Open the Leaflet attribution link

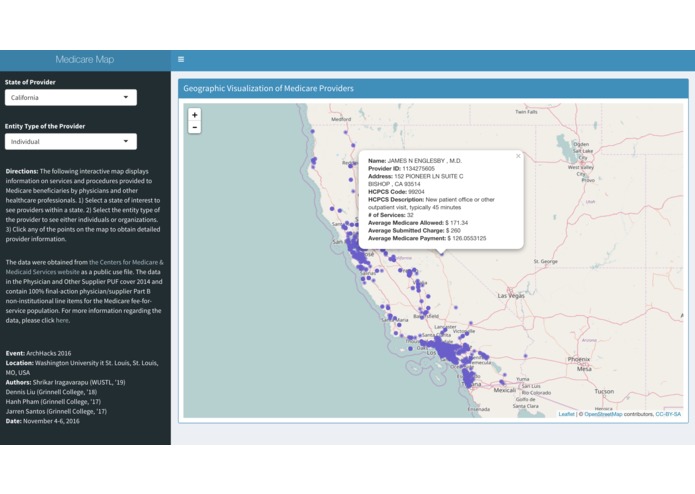pyautogui.click(x=566, y=414)
